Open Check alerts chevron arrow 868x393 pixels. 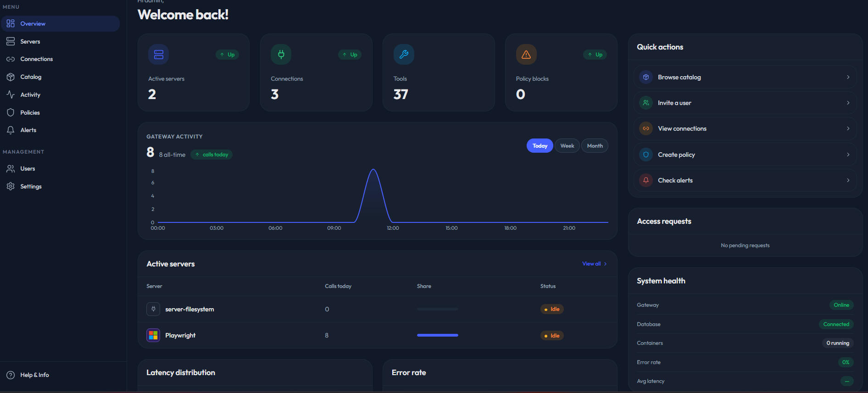848,180
